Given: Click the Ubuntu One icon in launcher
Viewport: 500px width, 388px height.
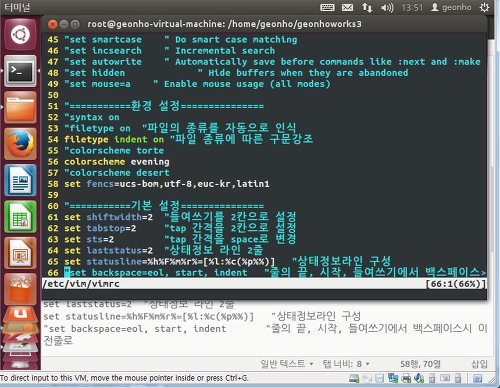Looking at the screenshot, I should click(20, 315).
